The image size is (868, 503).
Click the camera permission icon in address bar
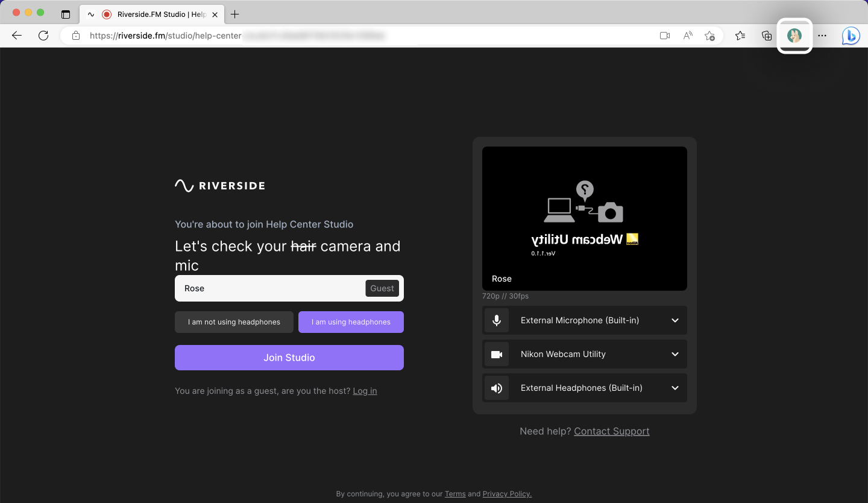pos(665,36)
